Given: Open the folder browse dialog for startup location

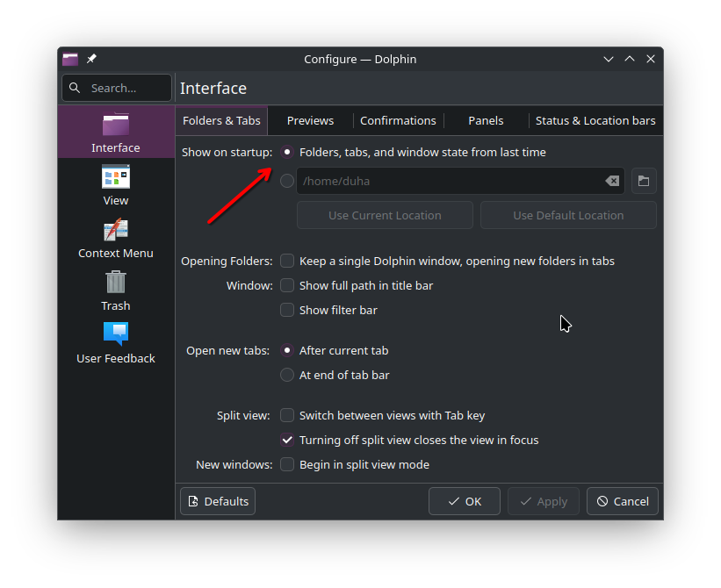Looking at the screenshot, I should tap(644, 181).
